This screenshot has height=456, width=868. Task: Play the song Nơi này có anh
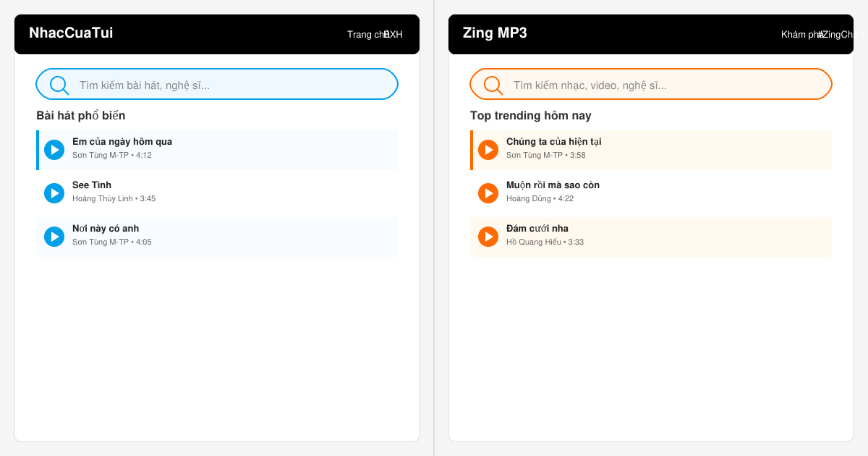point(54,237)
